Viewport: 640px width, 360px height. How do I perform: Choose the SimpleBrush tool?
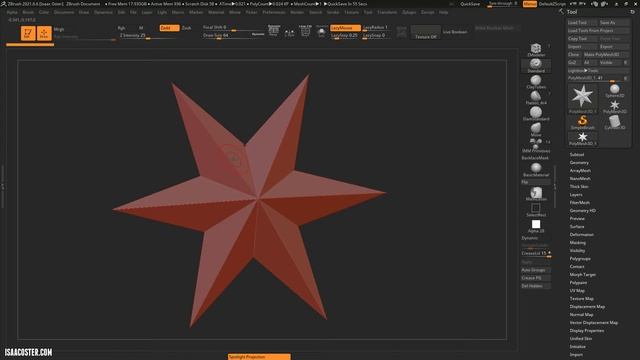[582, 122]
